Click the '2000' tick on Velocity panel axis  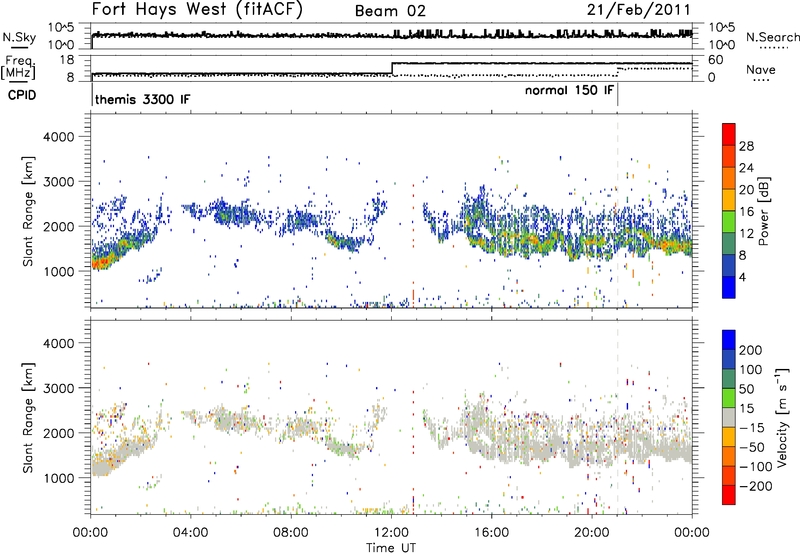(59, 433)
